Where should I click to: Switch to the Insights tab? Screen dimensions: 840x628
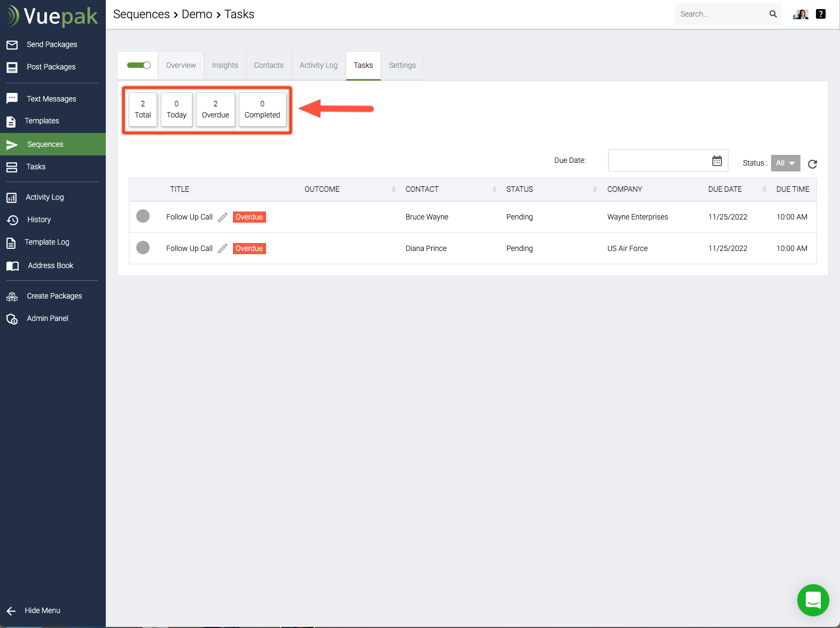[224, 65]
